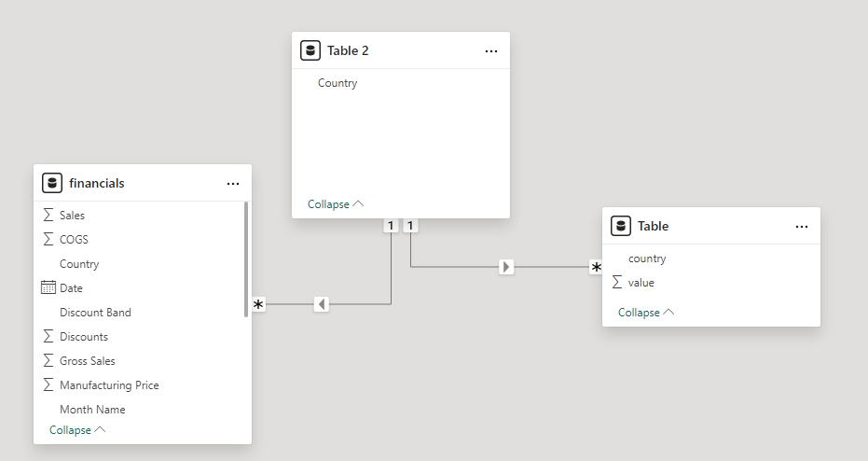Click the right '1' cardinality marker under Table 2
This screenshot has width=868, height=461.
pos(410,226)
